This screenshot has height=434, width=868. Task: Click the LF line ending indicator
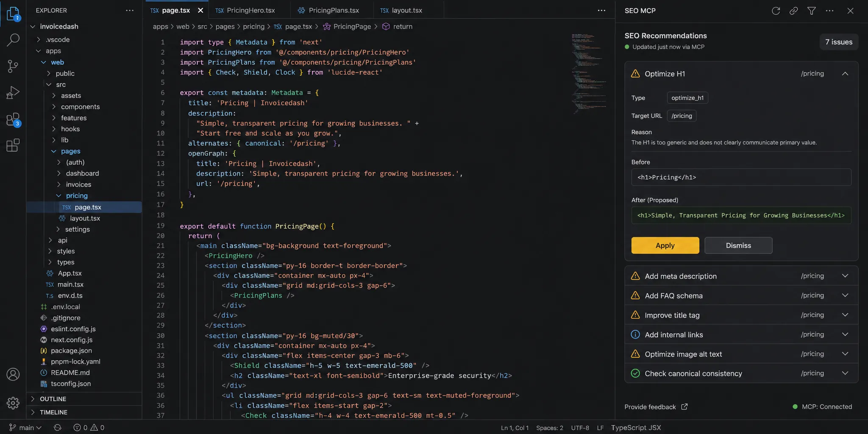pos(600,428)
